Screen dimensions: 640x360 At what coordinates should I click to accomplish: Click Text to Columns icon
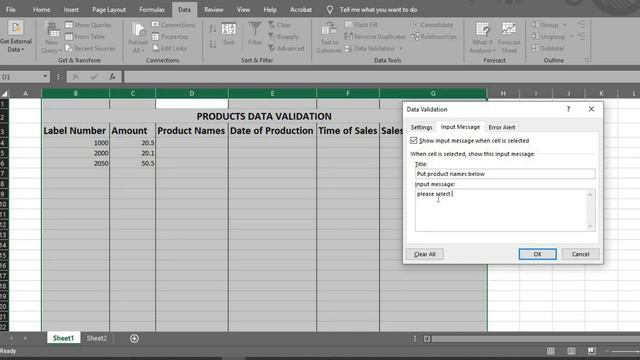[x=329, y=30]
